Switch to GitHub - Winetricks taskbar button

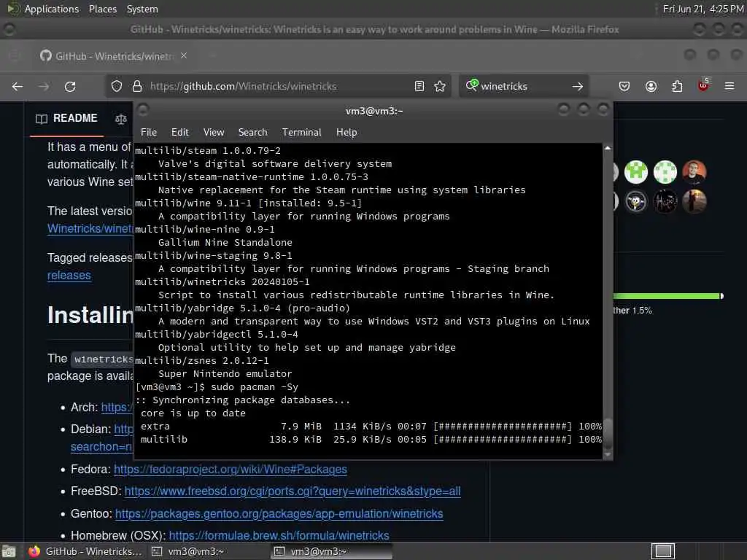coord(85,551)
